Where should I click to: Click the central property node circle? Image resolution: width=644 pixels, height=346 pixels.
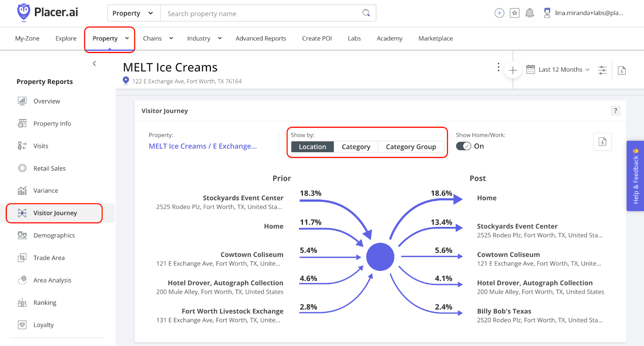(380, 257)
